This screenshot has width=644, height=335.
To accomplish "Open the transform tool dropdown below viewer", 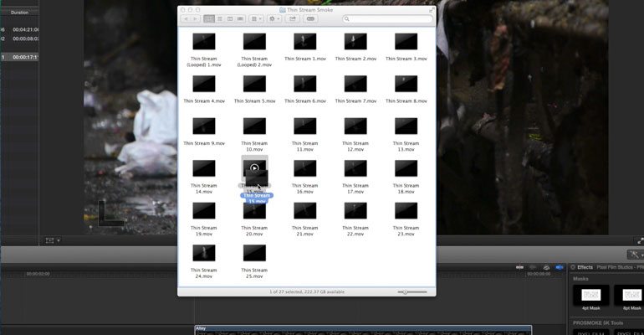I will [x=53, y=240].
